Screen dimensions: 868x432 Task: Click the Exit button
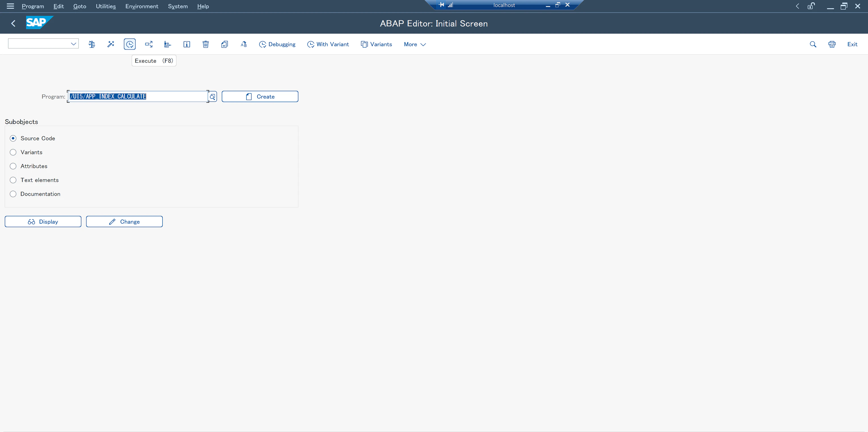[x=852, y=44]
